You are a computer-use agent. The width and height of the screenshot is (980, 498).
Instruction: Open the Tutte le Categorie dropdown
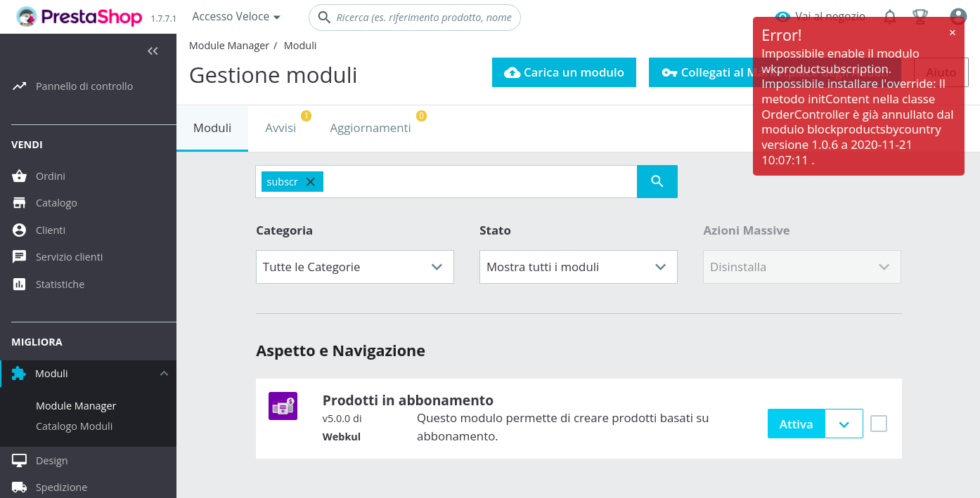pyautogui.click(x=355, y=267)
